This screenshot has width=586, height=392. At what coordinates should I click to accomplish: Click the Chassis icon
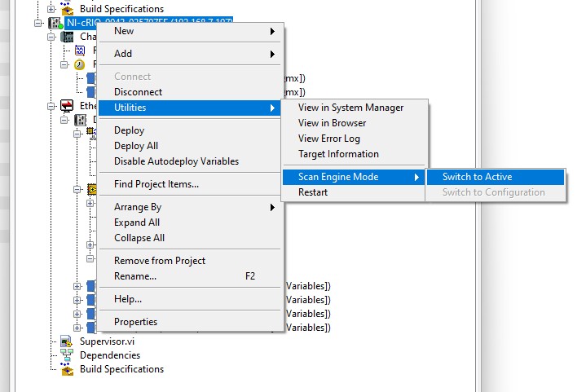tap(68, 37)
